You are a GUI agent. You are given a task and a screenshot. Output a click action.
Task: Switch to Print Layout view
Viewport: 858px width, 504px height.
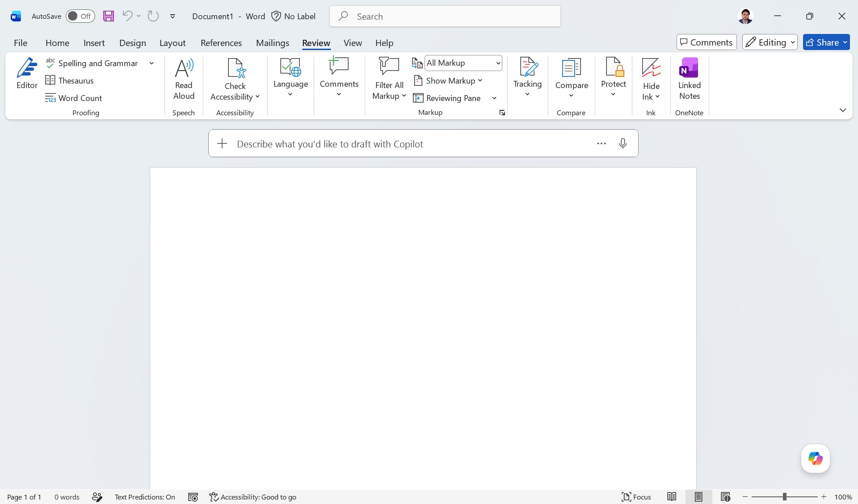pyautogui.click(x=698, y=497)
